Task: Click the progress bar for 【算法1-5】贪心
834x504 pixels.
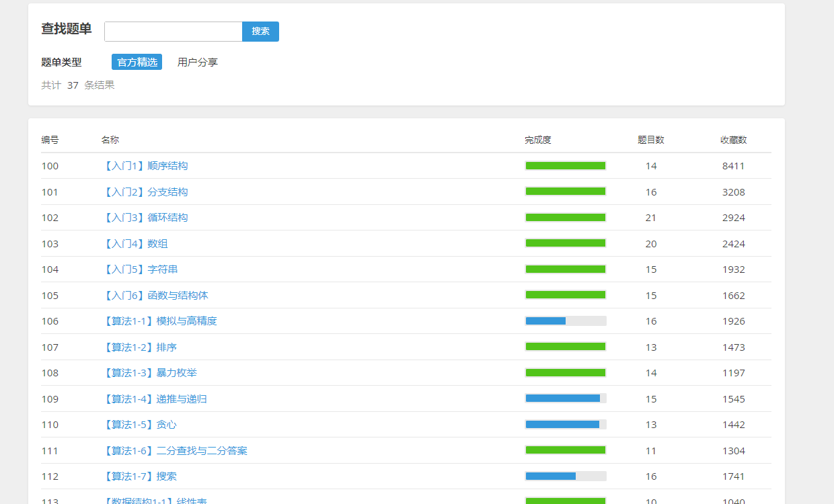Action: (x=566, y=425)
